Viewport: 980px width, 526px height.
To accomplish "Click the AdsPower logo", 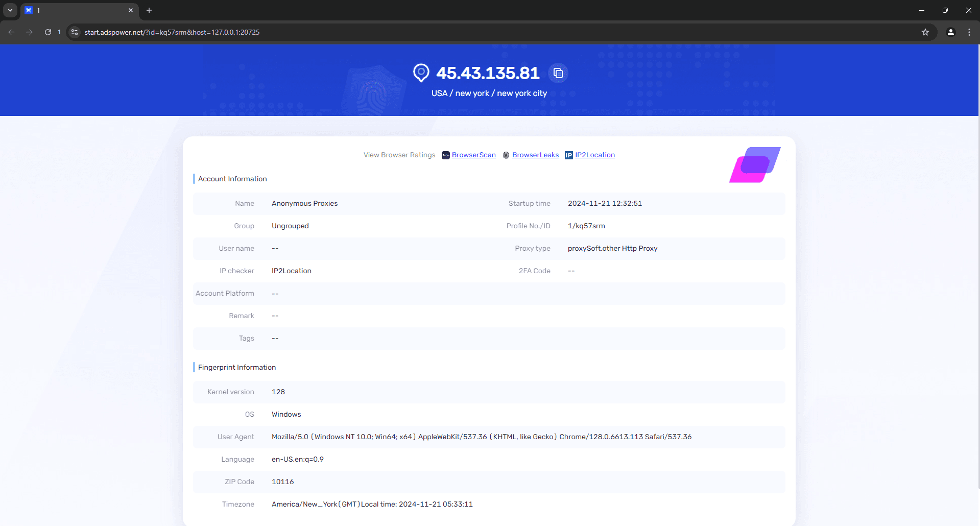I will [x=754, y=164].
